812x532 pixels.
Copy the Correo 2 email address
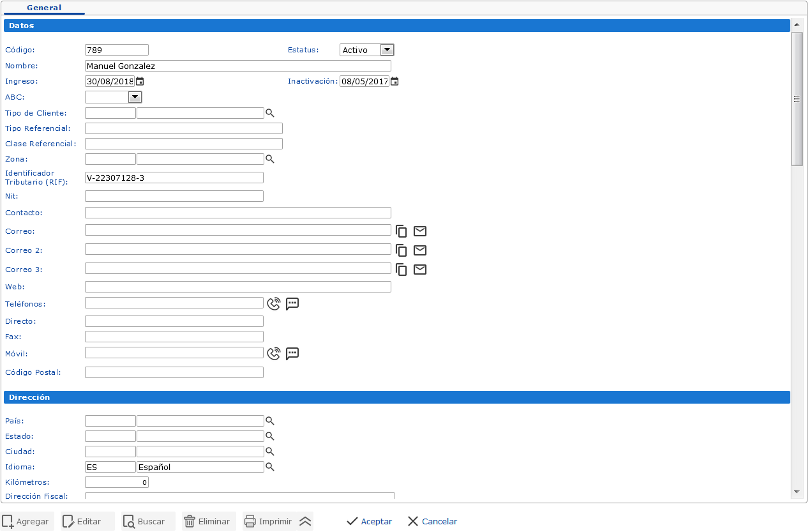pyautogui.click(x=402, y=250)
